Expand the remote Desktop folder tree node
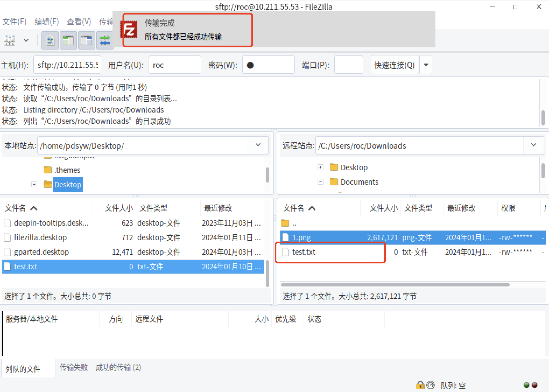This screenshot has height=392, width=549. 320,167
